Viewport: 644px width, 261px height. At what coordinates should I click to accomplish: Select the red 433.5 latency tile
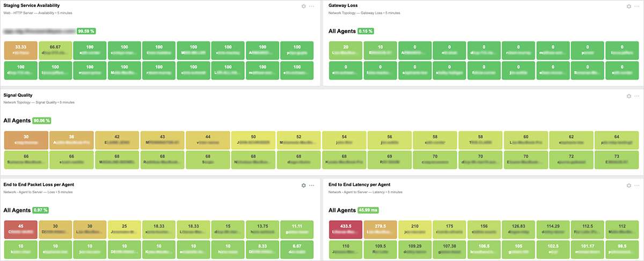click(x=345, y=229)
